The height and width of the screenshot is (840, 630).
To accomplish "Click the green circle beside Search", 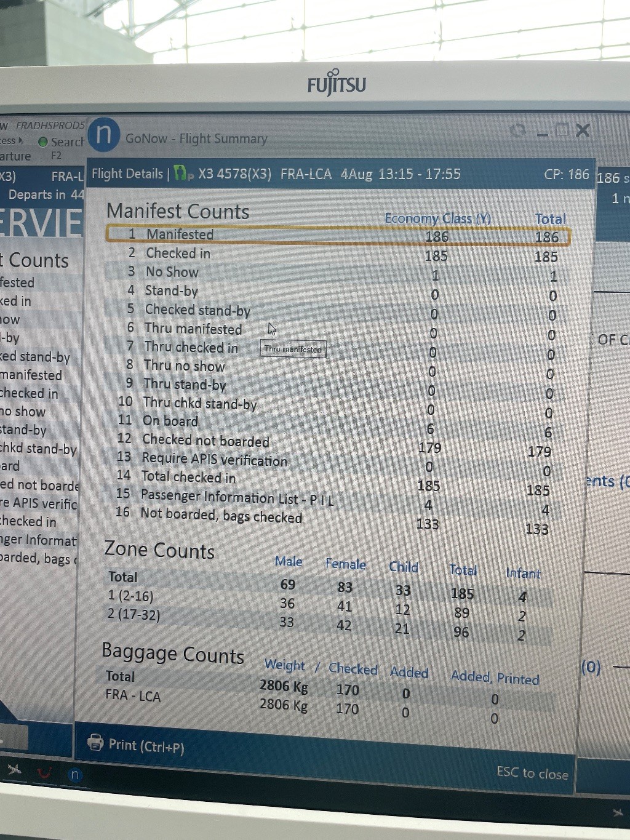I will point(43,142).
